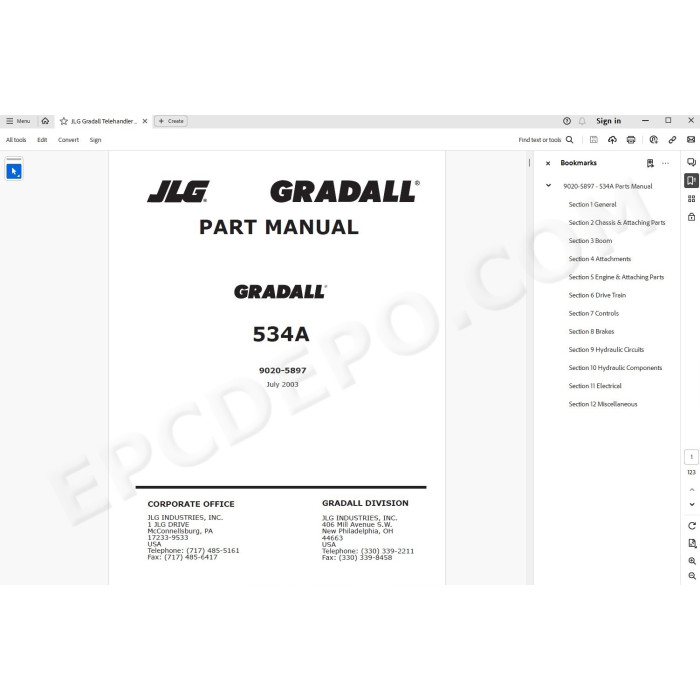700x700 pixels.
Task: Select the 9020-5897 - 534A Parts Manual bookmark
Action: tap(608, 186)
